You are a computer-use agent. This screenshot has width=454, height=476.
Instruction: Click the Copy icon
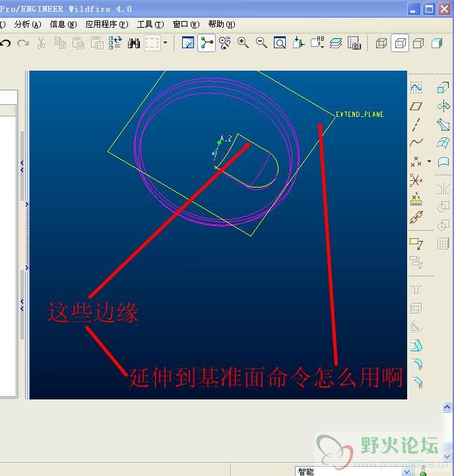click(60, 43)
